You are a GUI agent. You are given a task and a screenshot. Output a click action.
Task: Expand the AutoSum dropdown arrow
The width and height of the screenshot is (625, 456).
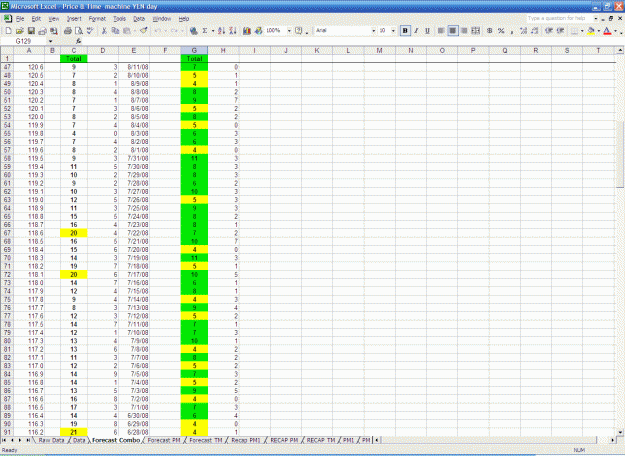tap(213, 31)
